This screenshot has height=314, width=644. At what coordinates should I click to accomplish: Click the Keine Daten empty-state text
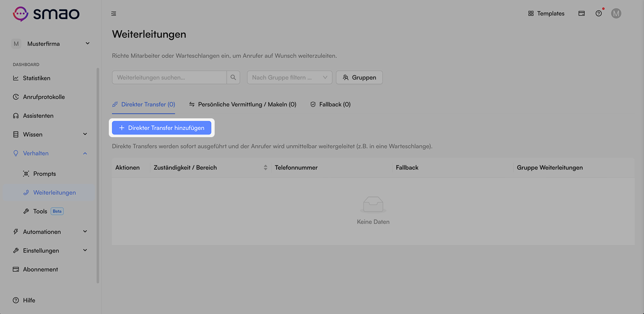point(373,222)
